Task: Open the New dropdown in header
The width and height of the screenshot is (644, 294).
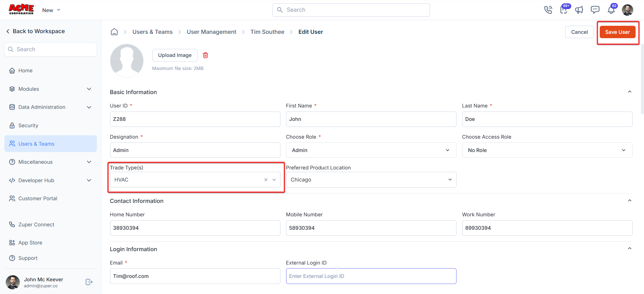Action: click(x=51, y=10)
